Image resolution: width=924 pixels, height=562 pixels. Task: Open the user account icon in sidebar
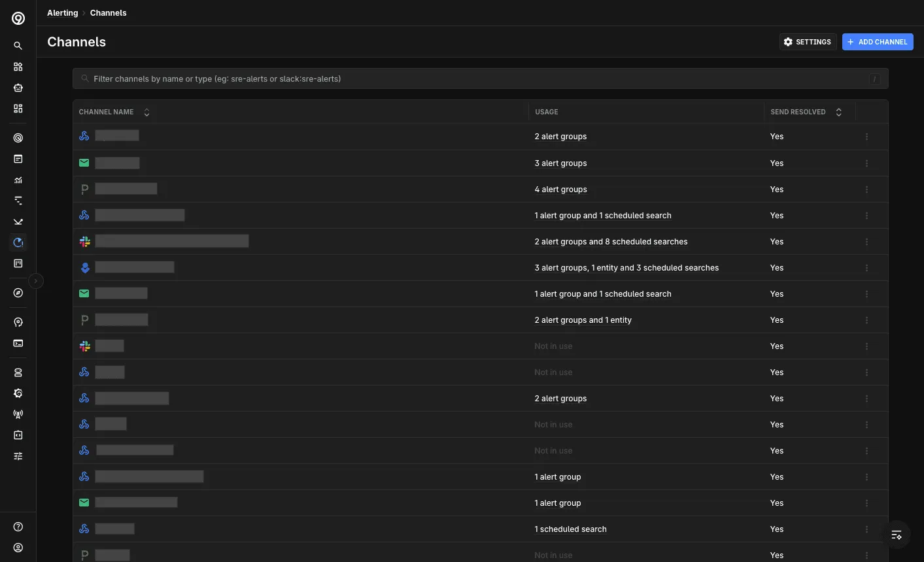point(18,548)
